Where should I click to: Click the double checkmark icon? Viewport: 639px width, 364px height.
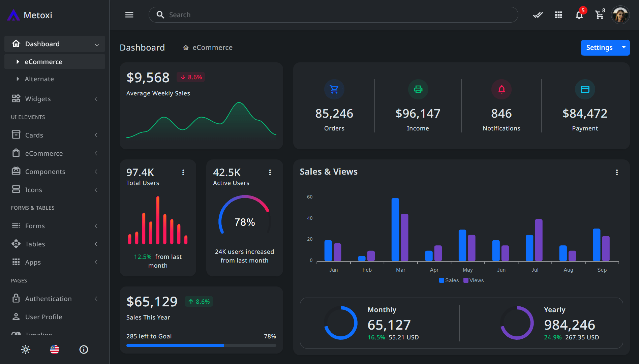click(x=538, y=15)
